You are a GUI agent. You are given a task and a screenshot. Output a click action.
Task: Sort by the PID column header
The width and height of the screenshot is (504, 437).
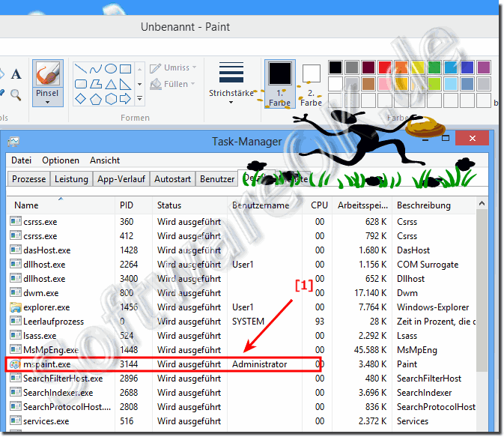tap(133, 205)
